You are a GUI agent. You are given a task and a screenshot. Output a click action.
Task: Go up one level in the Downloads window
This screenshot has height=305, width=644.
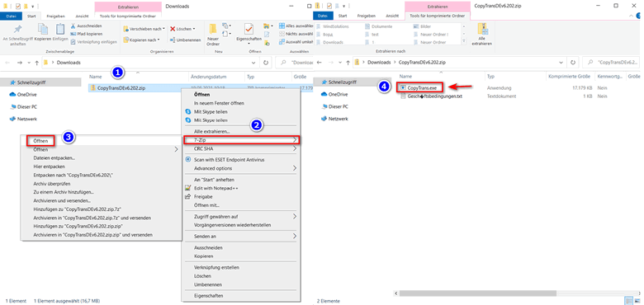37,63
